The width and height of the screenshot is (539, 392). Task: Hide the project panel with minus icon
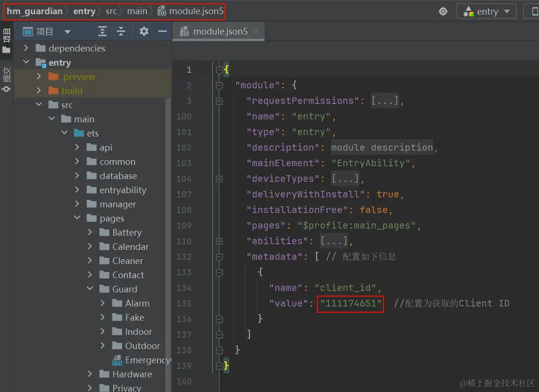[162, 31]
